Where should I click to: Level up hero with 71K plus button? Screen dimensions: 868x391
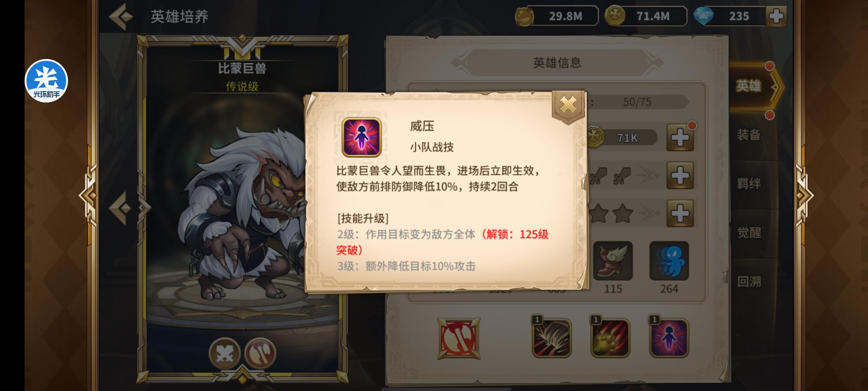(680, 138)
